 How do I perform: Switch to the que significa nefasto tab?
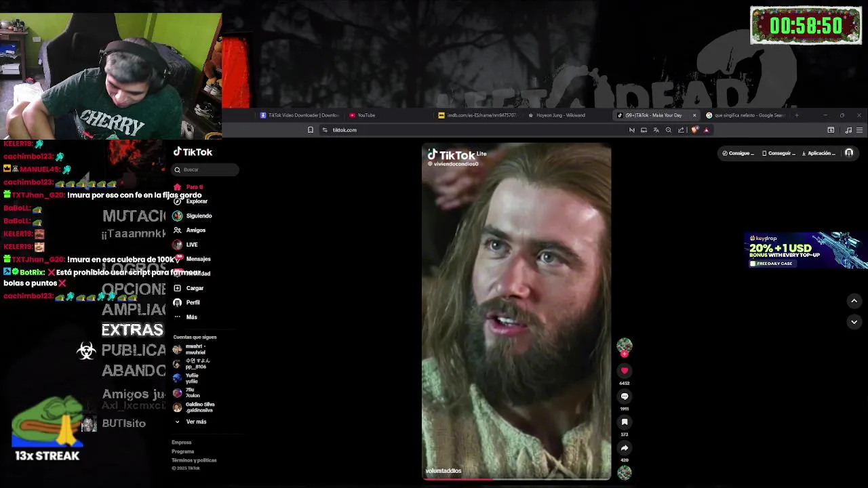(x=745, y=115)
